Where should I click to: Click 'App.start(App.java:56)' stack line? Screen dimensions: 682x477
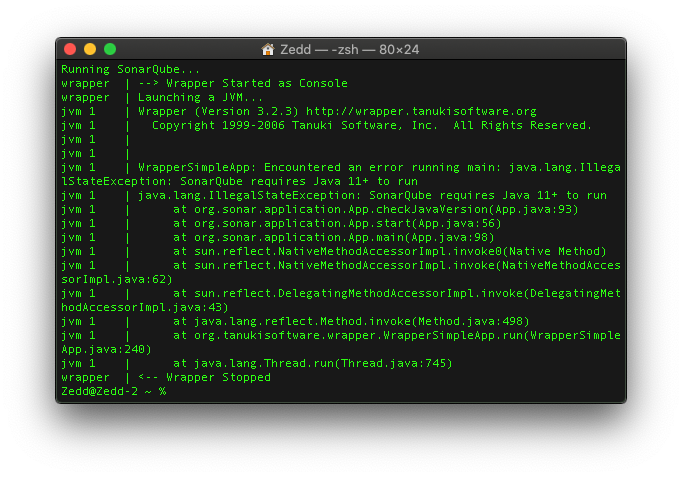pos(337,223)
